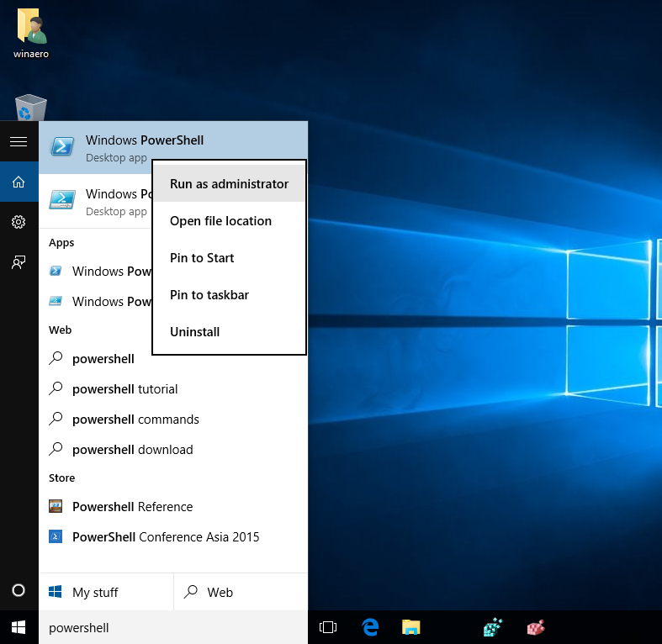The height and width of the screenshot is (644, 662).
Task: Open the red cubes taskbar app
Action: 535,627
